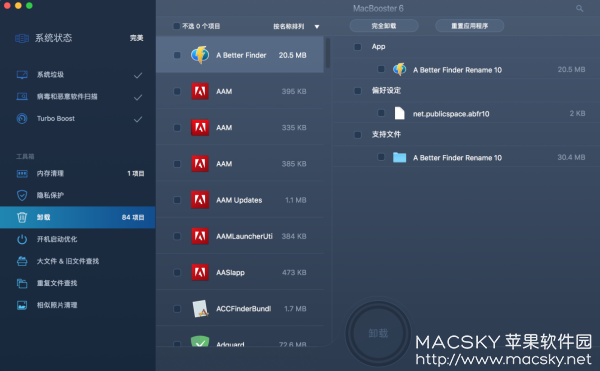The width and height of the screenshot is (600, 371).
Task: Toggle the 偏好设定 preferences group checkbox
Action: tap(358, 91)
